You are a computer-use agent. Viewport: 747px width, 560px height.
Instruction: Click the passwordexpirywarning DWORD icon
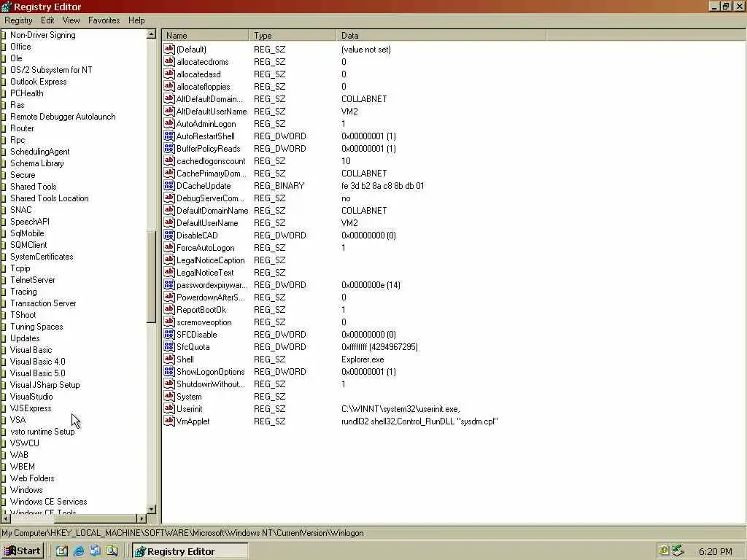169,285
